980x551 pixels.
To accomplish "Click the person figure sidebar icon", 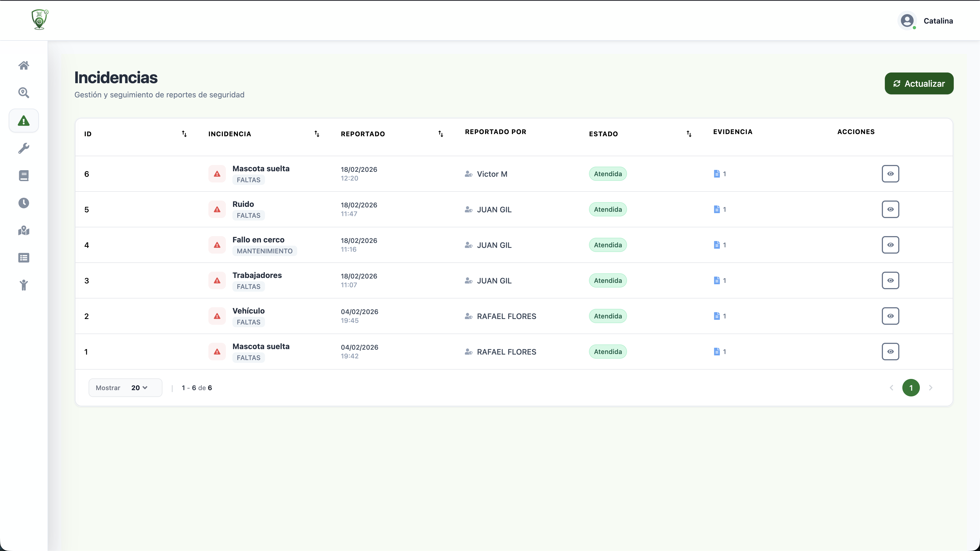I will click(x=24, y=285).
